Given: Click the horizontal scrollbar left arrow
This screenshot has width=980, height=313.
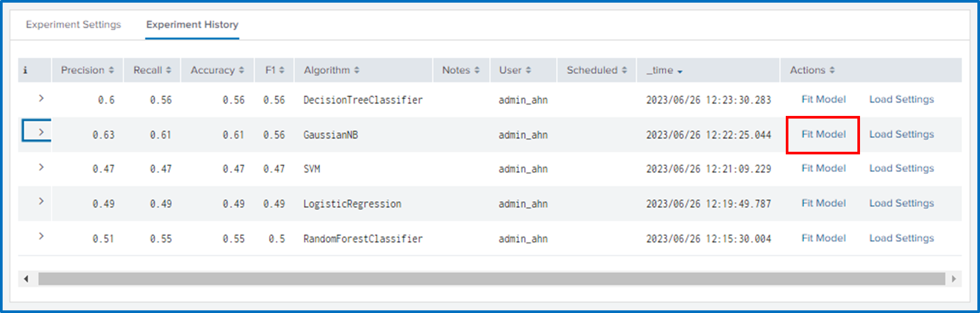Looking at the screenshot, I should [26, 279].
